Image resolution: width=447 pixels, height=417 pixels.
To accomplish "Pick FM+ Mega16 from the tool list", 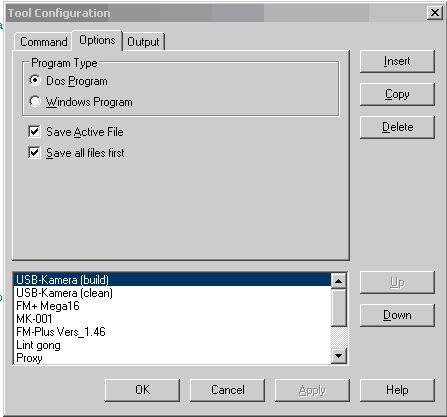I will pos(172,306).
